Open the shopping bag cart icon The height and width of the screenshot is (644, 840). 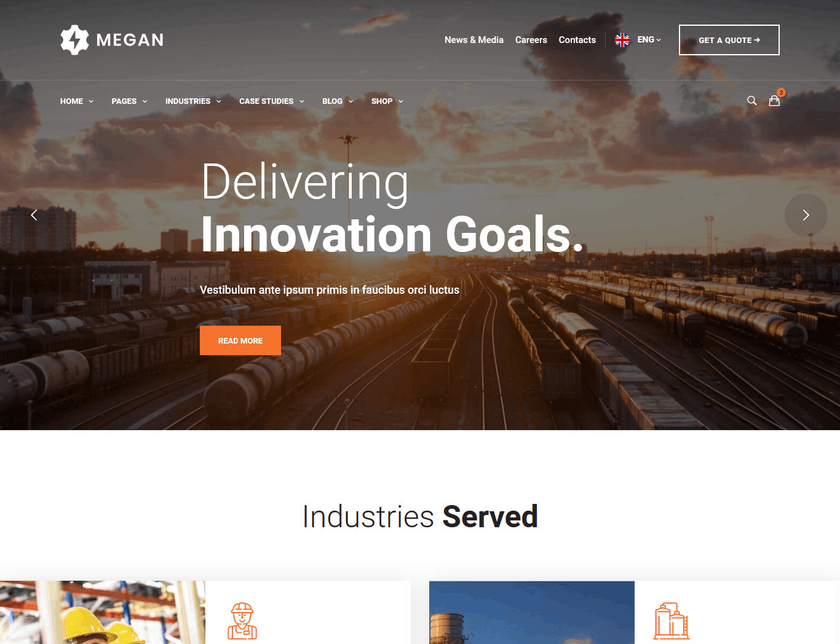774,101
